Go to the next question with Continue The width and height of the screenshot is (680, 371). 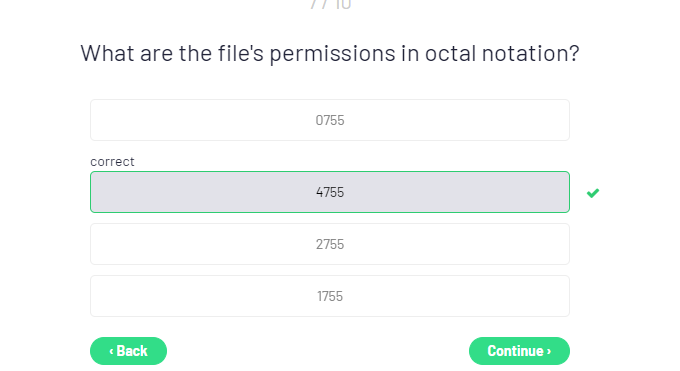point(519,351)
